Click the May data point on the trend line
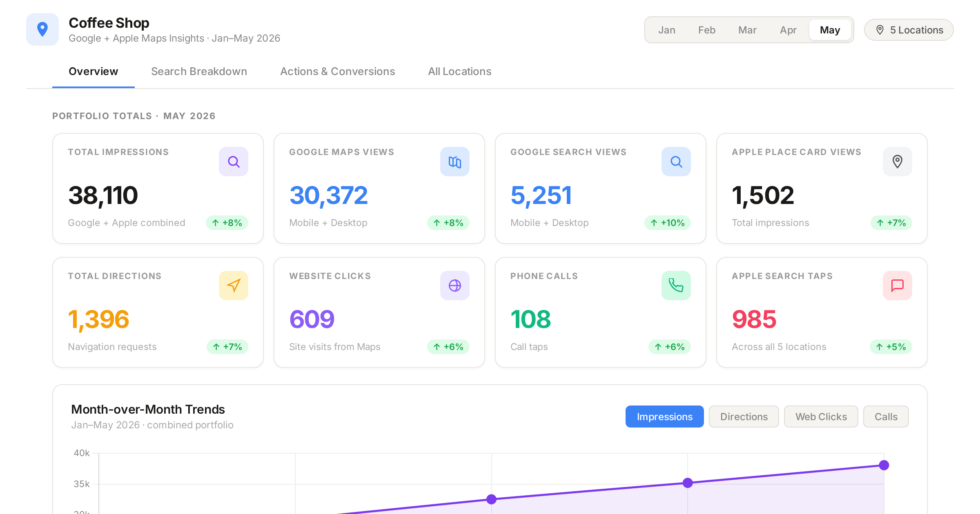Image resolution: width=980 pixels, height=514 pixels. tap(884, 465)
